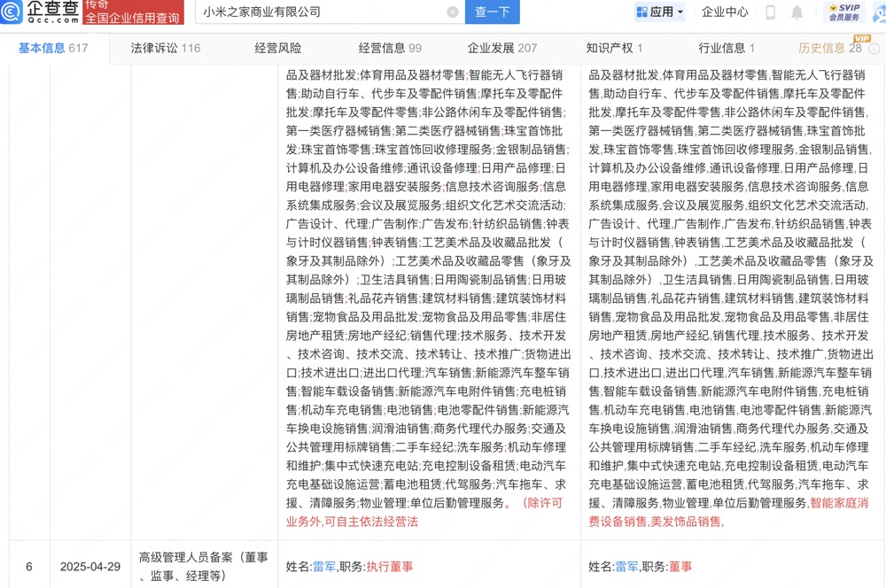This screenshot has width=886, height=588.
Task: Click the Qcc.com logo icon
Action: tap(12, 12)
